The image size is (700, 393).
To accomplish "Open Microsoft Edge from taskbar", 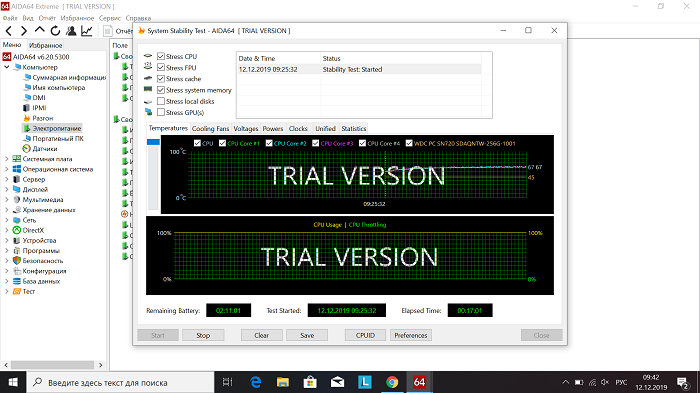I will click(256, 382).
